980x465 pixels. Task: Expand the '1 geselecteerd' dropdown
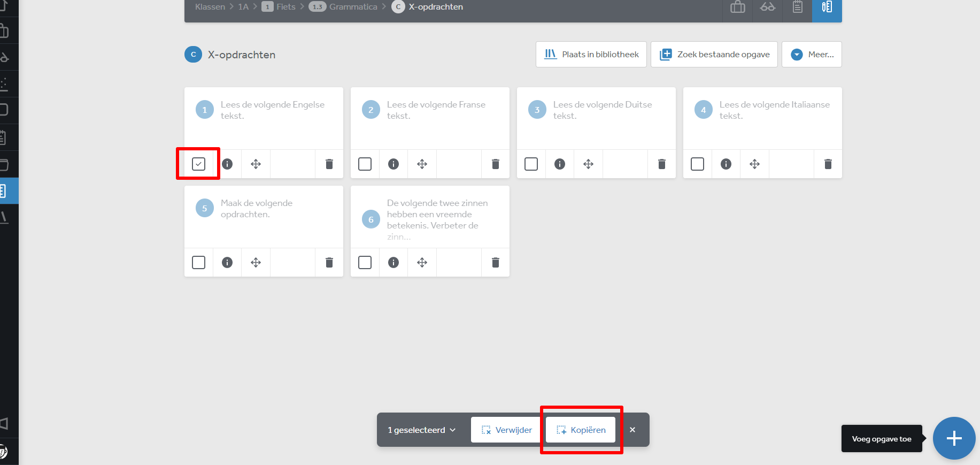tap(422, 430)
